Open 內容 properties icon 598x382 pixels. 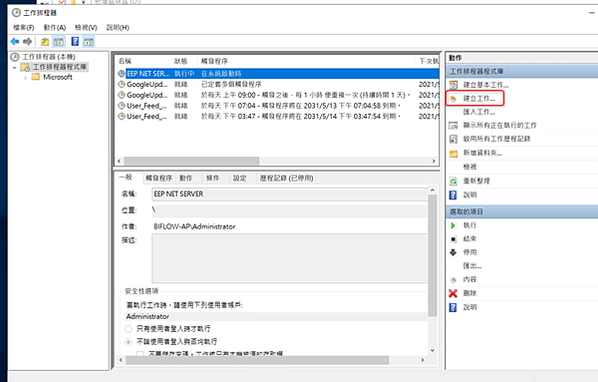[x=453, y=279]
